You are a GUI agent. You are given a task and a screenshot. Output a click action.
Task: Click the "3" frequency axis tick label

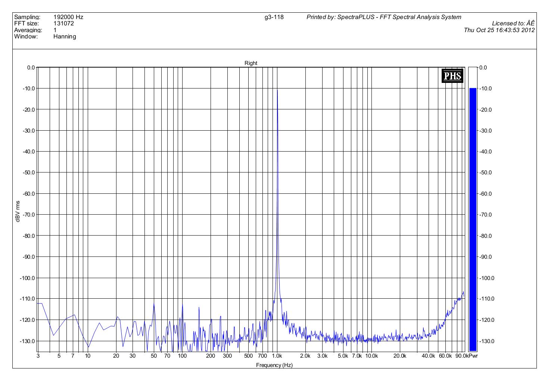tap(38, 356)
